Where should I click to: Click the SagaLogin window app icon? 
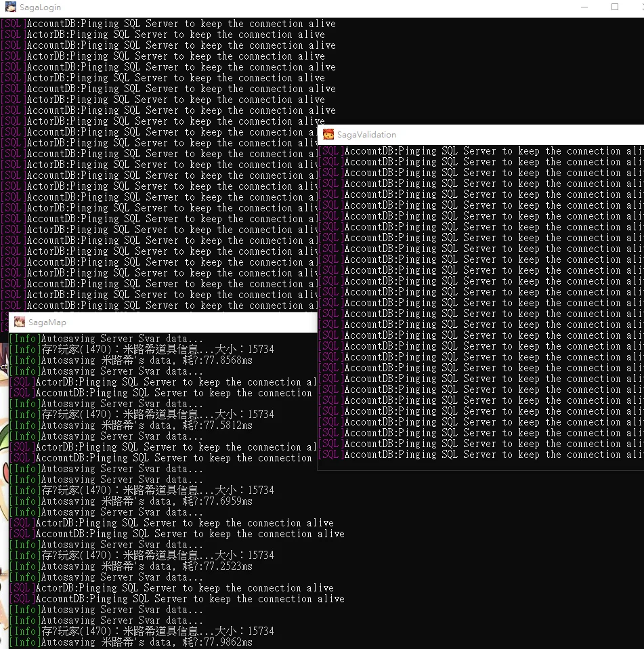pyautogui.click(x=10, y=7)
